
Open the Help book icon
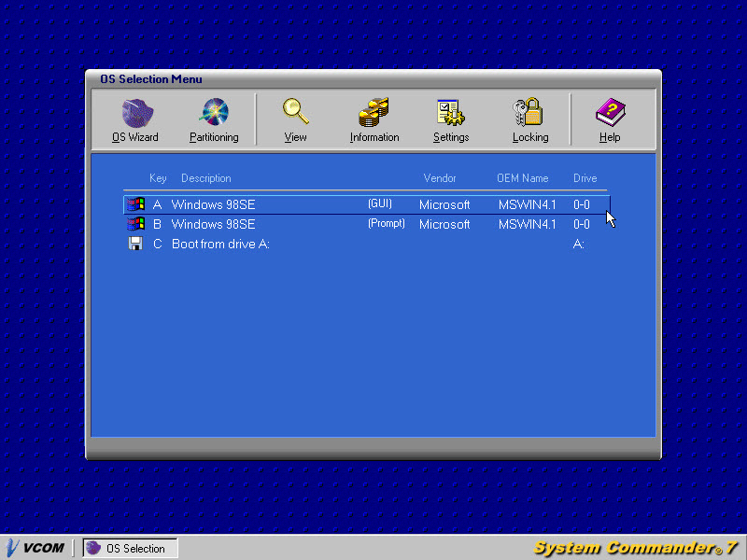tap(610, 114)
